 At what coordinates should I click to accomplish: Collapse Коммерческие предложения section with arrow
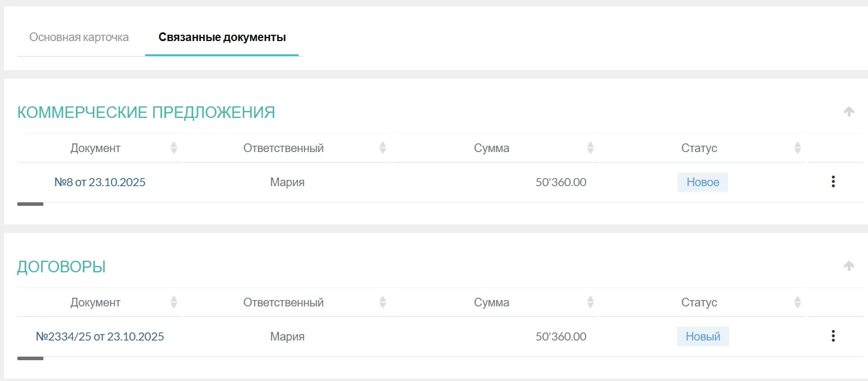pos(849,112)
